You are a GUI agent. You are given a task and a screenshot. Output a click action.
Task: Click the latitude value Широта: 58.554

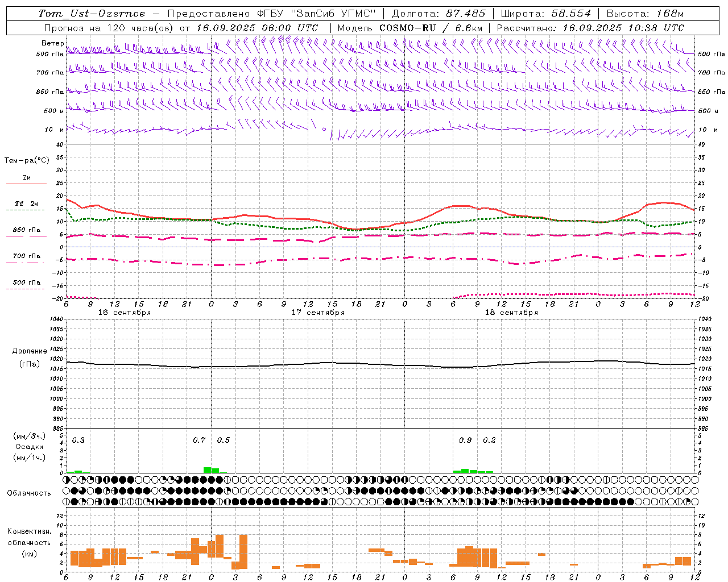click(546, 14)
